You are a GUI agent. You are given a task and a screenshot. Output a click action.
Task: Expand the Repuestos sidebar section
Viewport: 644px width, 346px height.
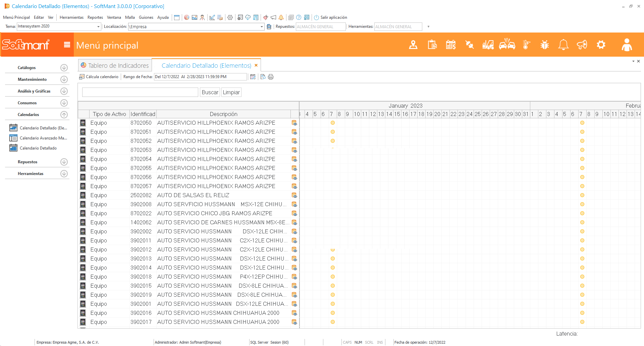coord(64,162)
